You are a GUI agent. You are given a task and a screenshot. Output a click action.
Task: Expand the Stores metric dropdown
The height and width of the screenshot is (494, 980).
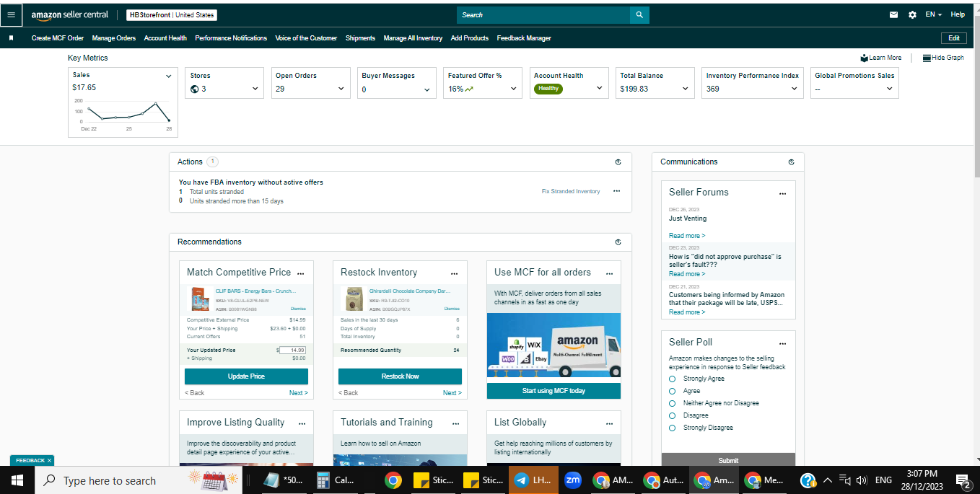(255, 89)
